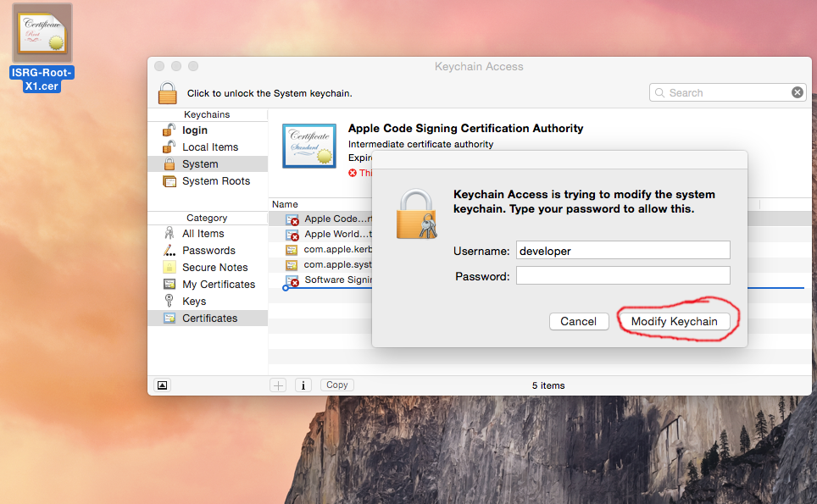
Task: Select the Local Items keychain
Action: [208, 147]
